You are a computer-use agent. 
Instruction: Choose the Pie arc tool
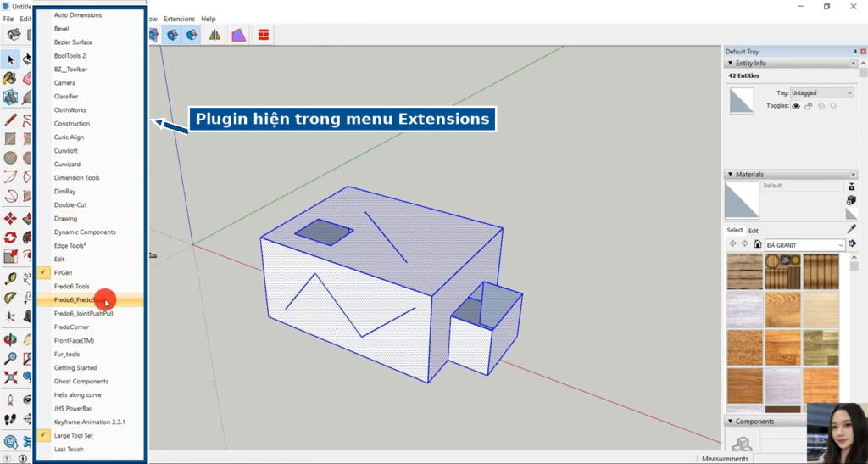10,196
